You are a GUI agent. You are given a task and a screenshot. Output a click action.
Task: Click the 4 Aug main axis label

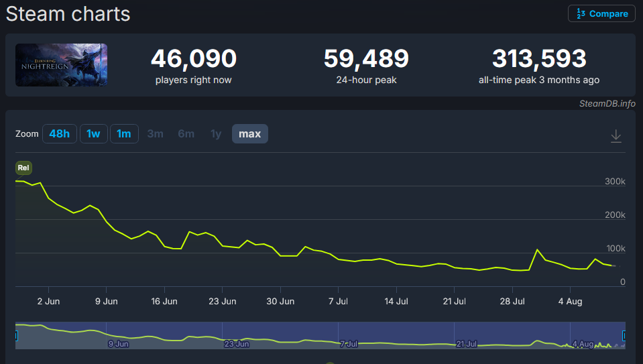click(x=570, y=301)
